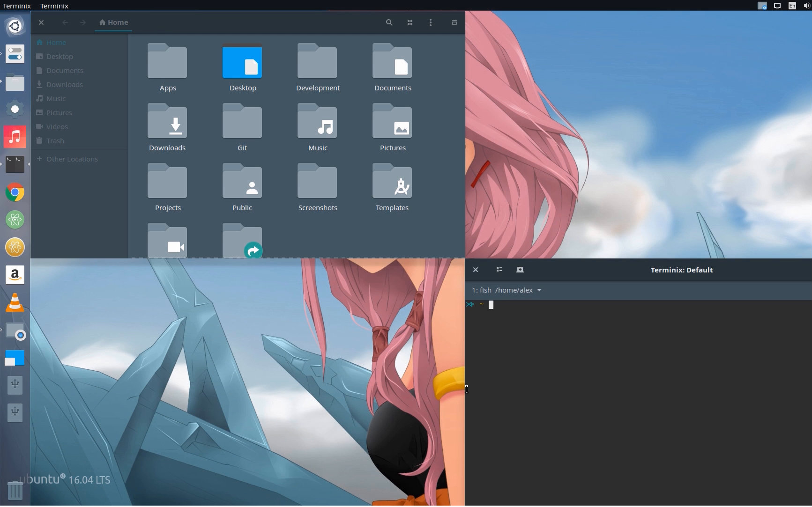Viewport: 812px width, 507px height.
Task: Open System Settings gear in launcher
Action: pos(15,109)
